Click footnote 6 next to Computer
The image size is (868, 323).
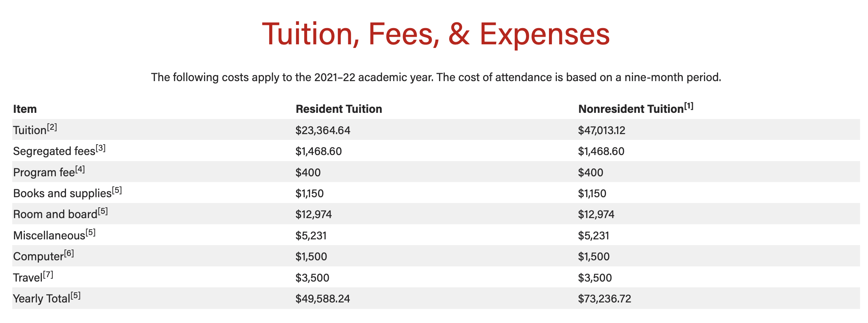pos(69,253)
